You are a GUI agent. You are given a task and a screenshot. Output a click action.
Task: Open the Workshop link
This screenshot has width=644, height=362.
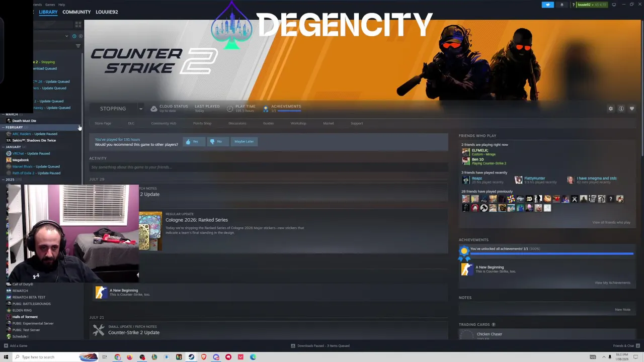(298, 123)
